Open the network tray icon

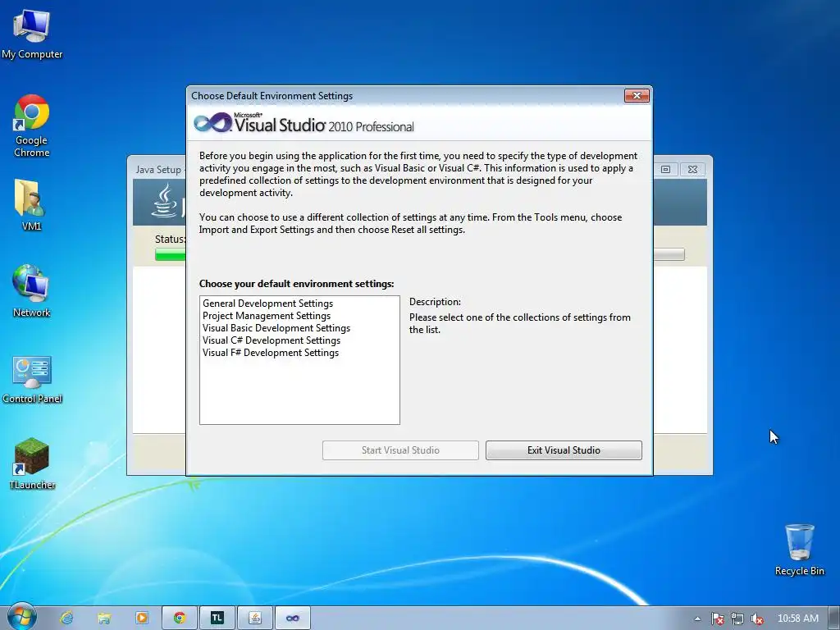737,619
